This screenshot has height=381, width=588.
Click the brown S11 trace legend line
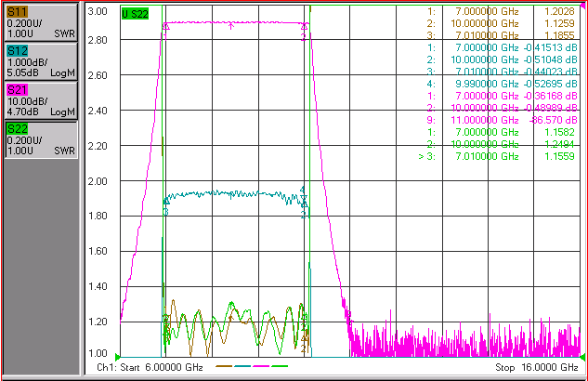[x=224, y=366]
